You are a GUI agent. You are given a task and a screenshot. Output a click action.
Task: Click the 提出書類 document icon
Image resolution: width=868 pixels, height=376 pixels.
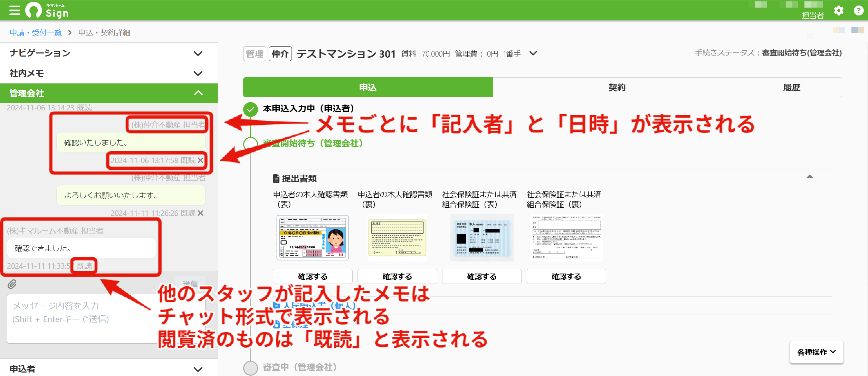click(276, 178)
